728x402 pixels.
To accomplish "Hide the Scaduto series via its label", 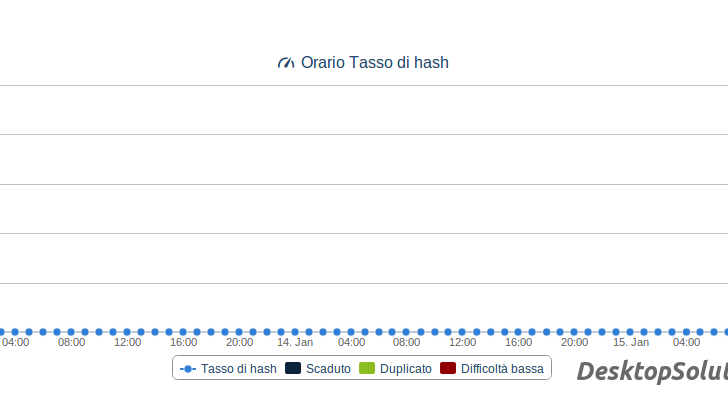I will click(328, 369).
